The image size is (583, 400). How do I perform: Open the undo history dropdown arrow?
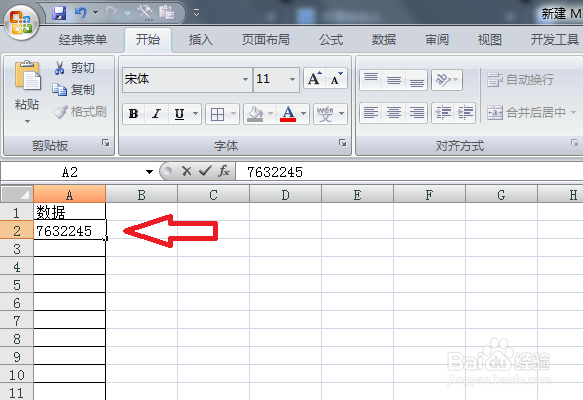coord(96,13)
